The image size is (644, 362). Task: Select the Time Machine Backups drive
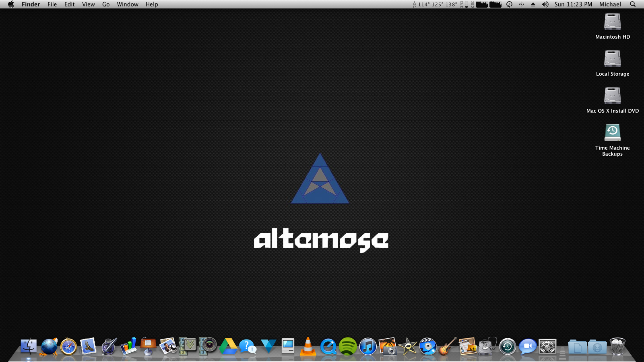tap(613, 140)
